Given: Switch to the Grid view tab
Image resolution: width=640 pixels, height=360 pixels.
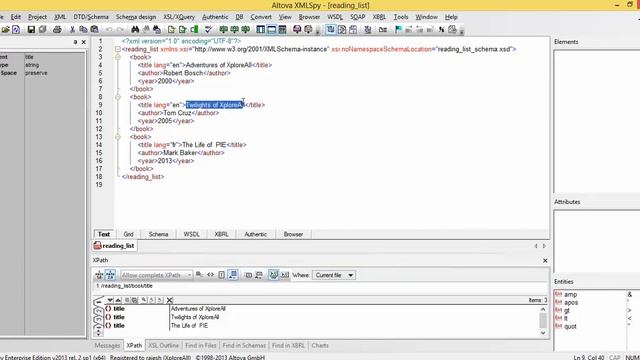Looking at the screenshot, I should click(128, 234).
